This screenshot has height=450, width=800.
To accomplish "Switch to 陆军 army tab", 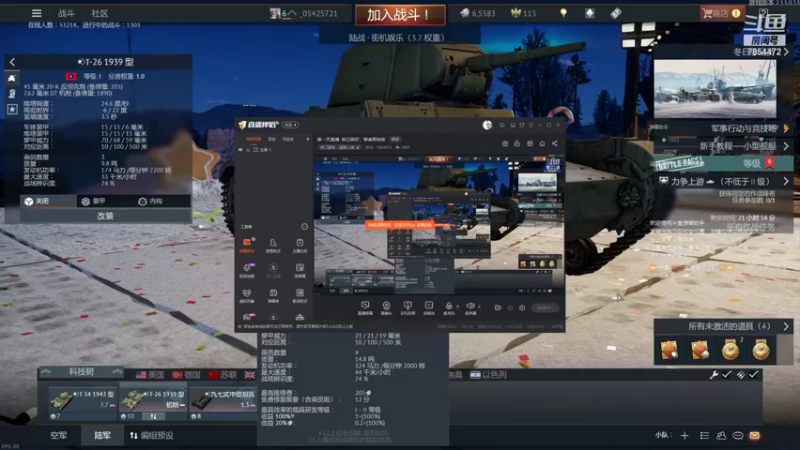I will click(102, 435).
